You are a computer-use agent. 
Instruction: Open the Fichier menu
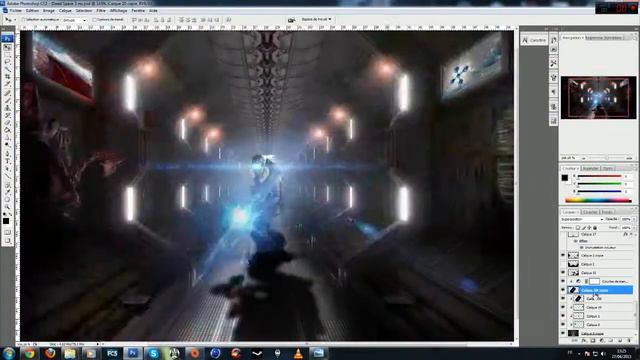(x=16, y=11)
